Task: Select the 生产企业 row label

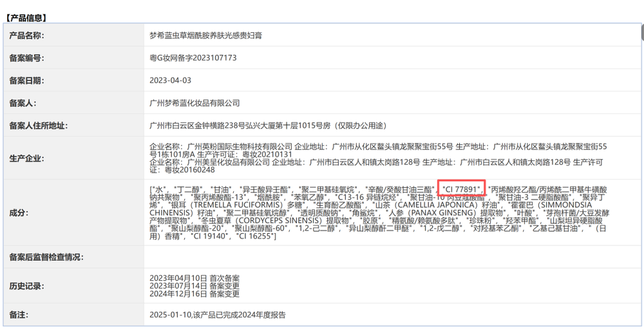Action: [x=26, y=158]
